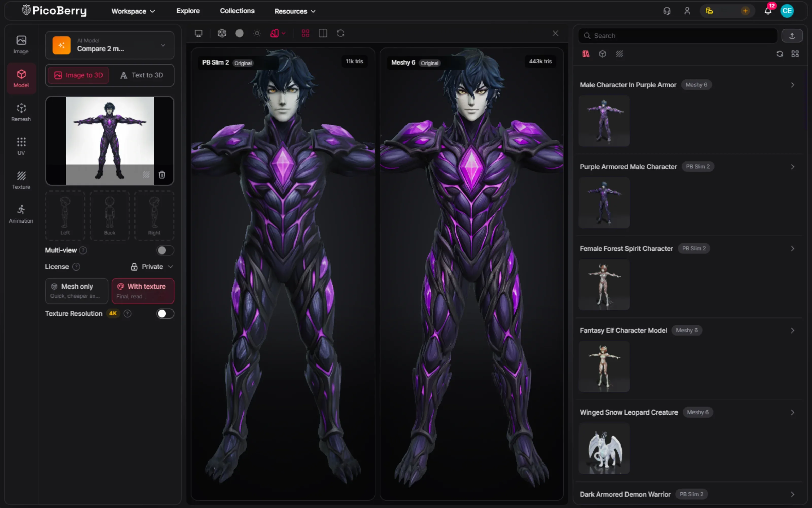812x508 pixels.
Task: Add a Back view image slot
Action: tap(110, 216)
